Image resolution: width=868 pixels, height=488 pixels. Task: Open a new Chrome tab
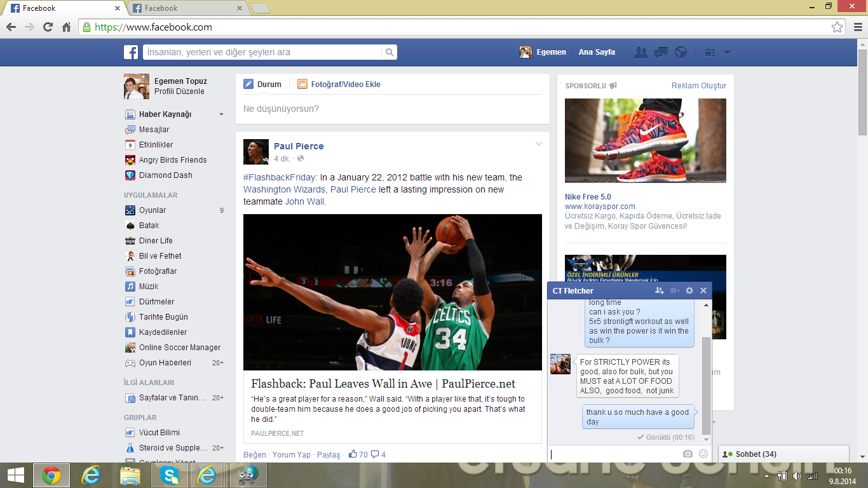261,8
